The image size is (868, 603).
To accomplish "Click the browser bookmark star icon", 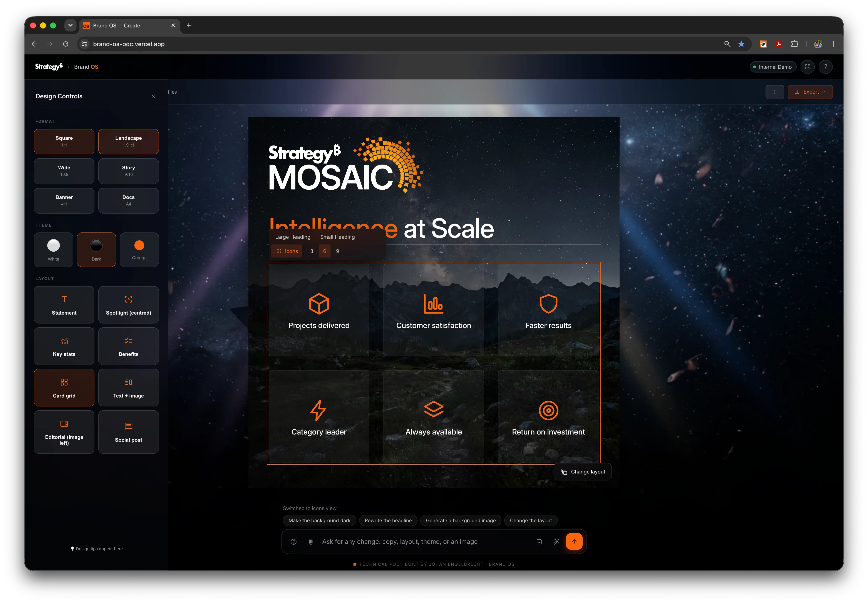I will tap(741, 44).
